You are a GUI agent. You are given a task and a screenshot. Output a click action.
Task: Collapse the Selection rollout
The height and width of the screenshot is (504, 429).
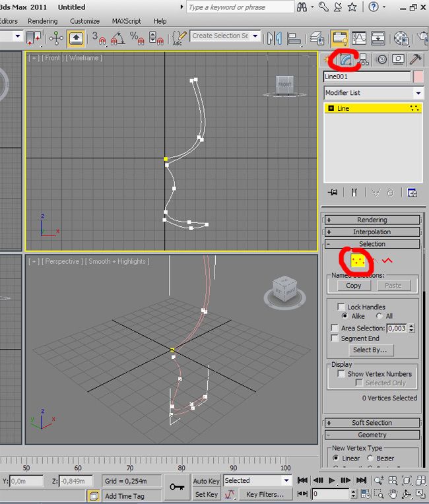(372, 244)
